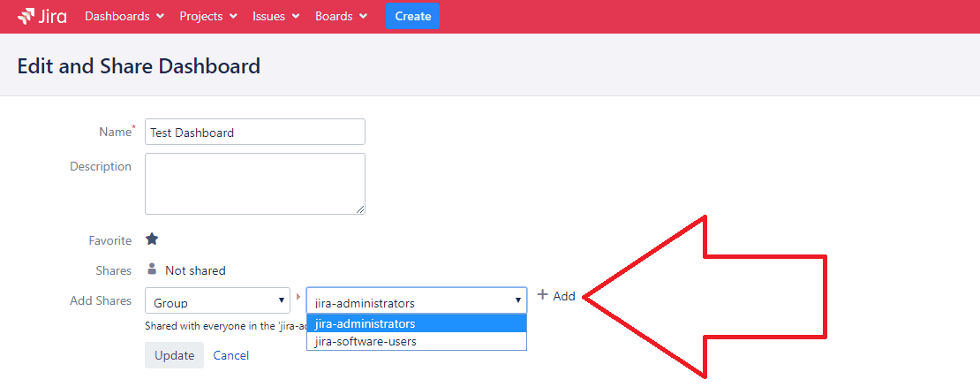The width and height of the screenshot is (980, 387).
Task: Click the Description resize handle
Action: pos(360,209)
